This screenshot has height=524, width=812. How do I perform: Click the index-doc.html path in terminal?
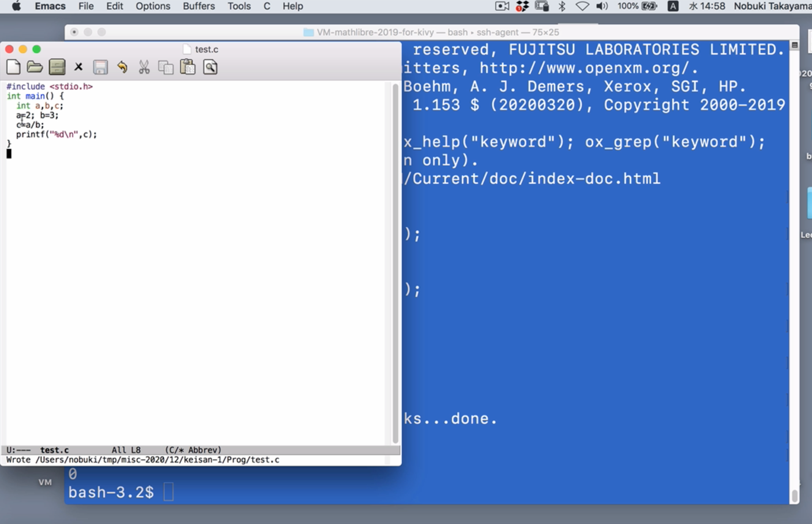(594, 178)
